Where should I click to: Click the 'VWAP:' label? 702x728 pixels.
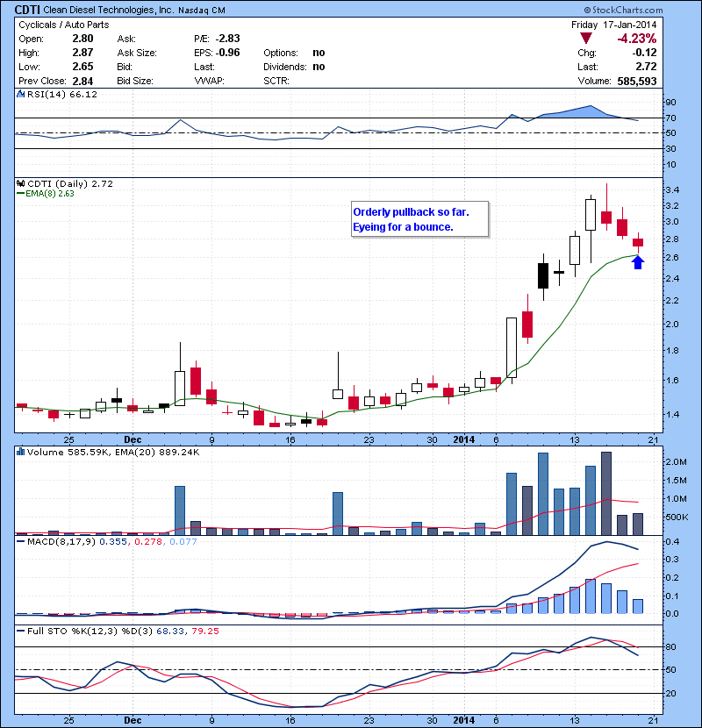[x=209, y=81]
